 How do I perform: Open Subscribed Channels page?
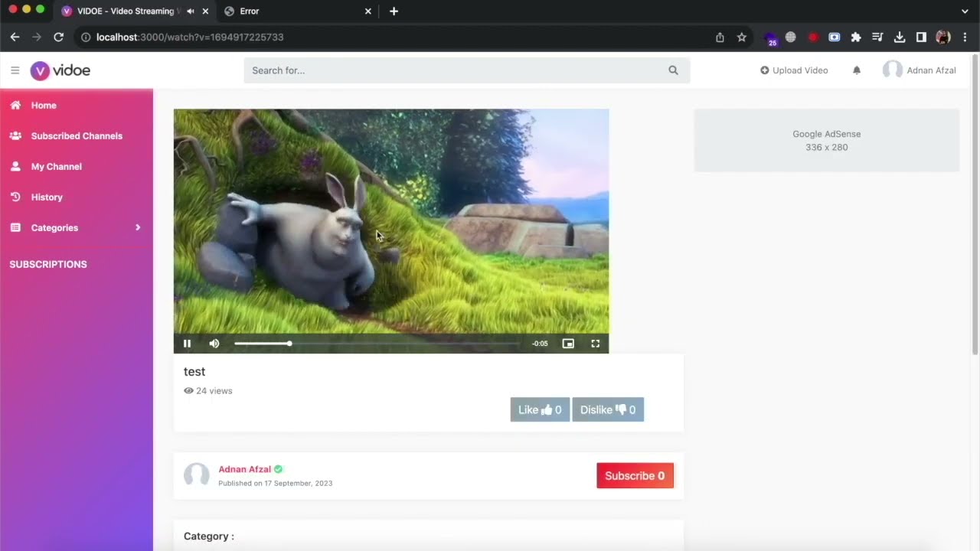pos(77,136)
